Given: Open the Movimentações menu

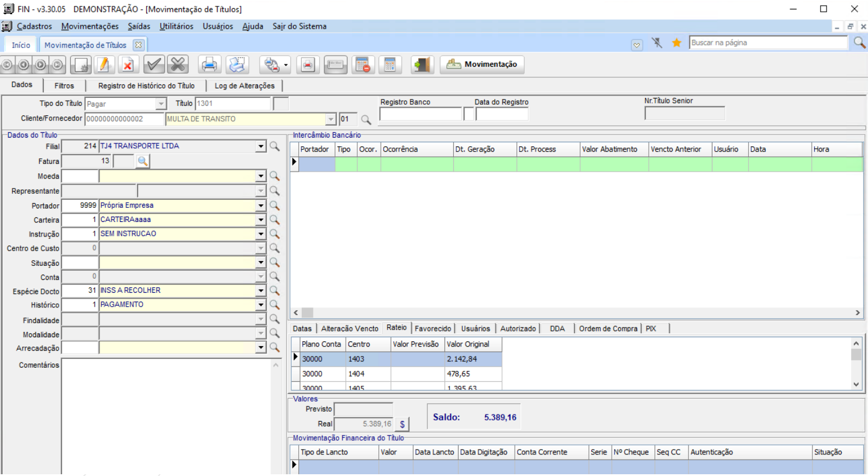Looking at the screenshot, I should pyautogui.click(x=89, y=26).
